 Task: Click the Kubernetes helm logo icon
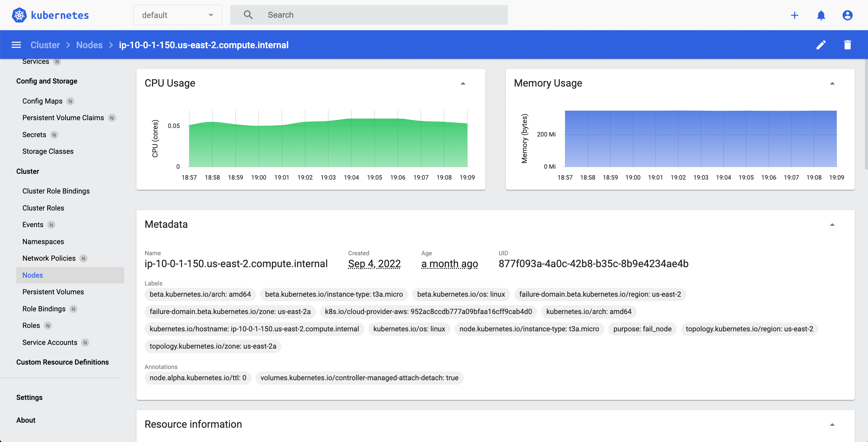click(19, 15)
